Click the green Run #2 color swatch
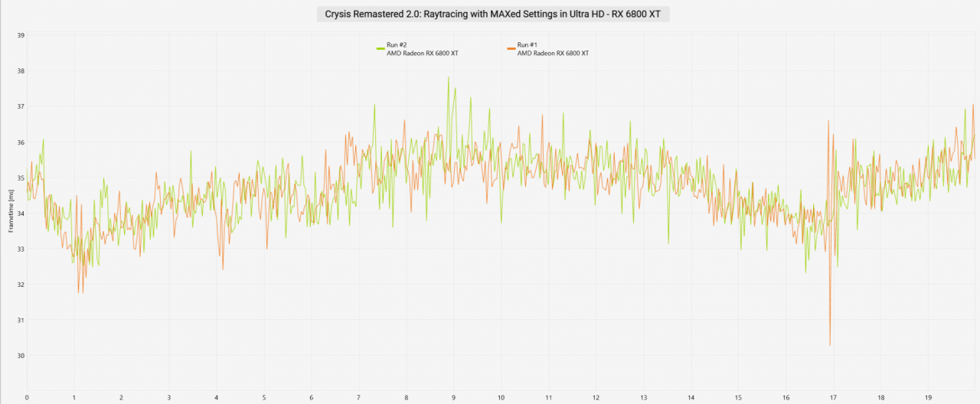 tap(381, 48)
